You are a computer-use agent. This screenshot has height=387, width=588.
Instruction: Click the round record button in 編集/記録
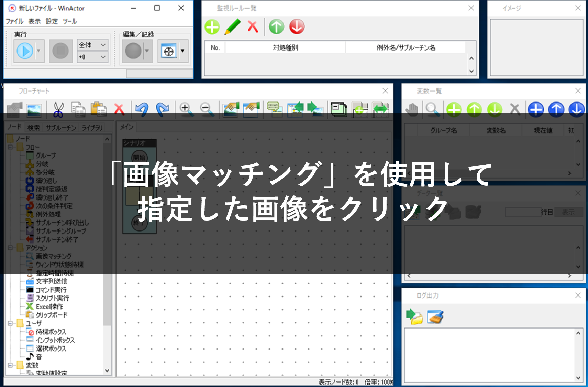click(x=133, y=51)
